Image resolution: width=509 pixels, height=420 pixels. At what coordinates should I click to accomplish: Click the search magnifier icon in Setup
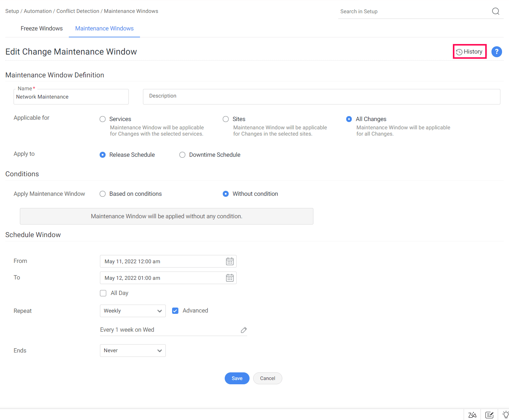point(495,11)
